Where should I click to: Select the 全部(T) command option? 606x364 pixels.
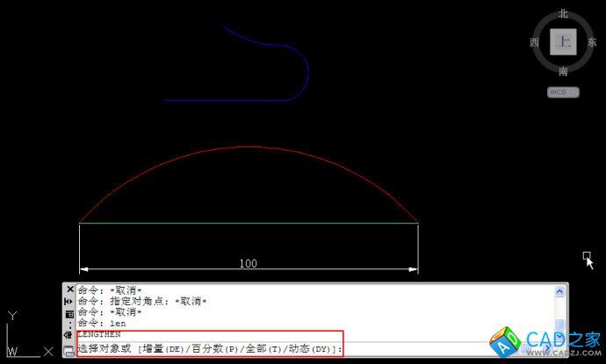[265, 349]
